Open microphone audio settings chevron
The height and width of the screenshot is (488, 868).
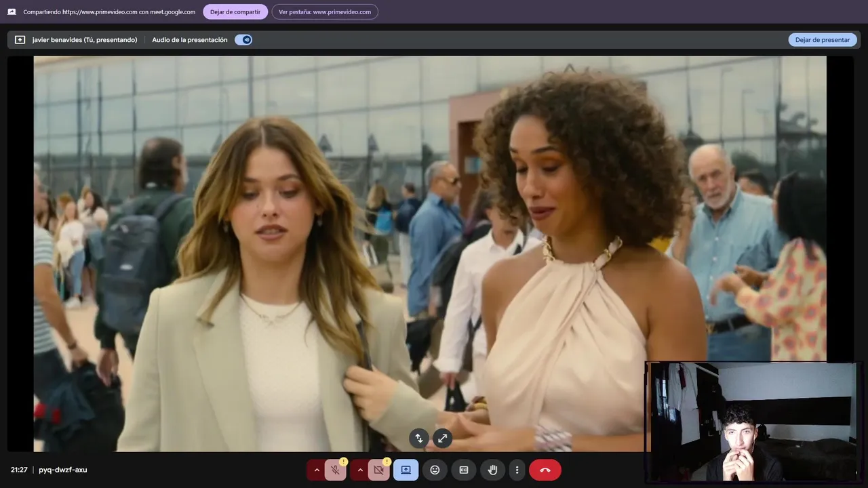coord(316,470)
